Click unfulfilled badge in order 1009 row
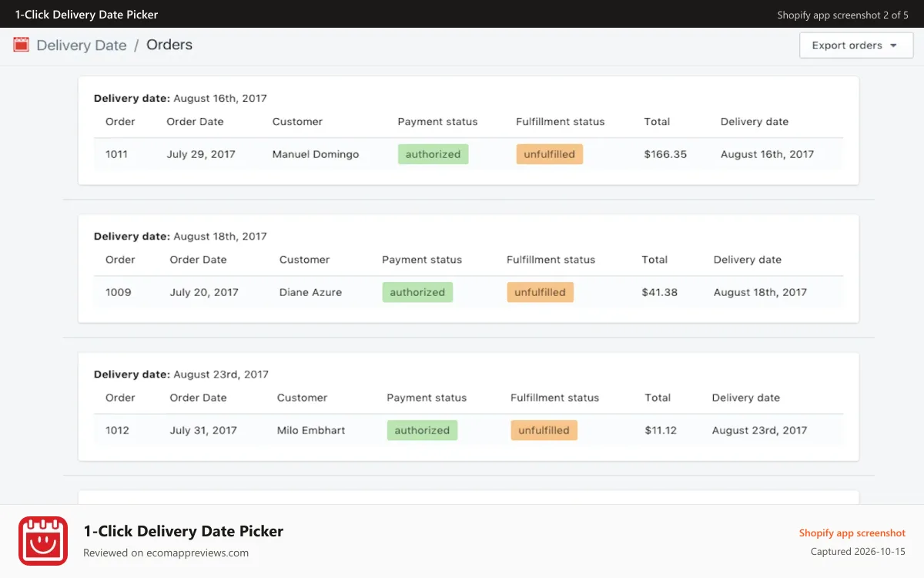Image resolution: width=924 pixels, height=578 pixels. click(x=540, y=292)
